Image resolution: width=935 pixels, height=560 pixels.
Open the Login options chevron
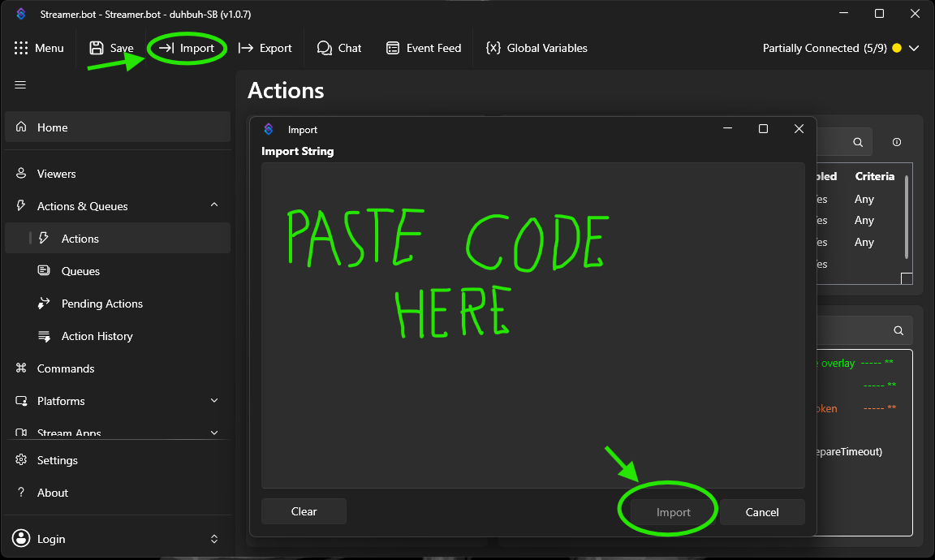pos(214,539)
